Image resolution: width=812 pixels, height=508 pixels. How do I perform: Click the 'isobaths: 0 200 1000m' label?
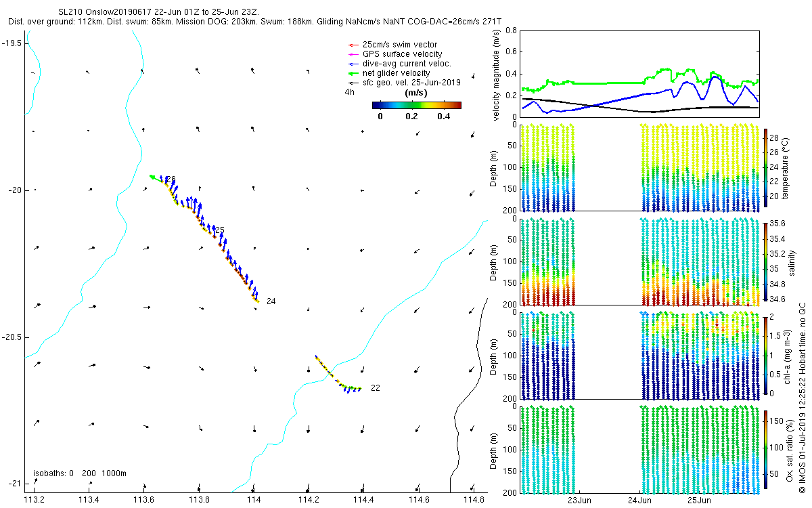coord(80,473)
